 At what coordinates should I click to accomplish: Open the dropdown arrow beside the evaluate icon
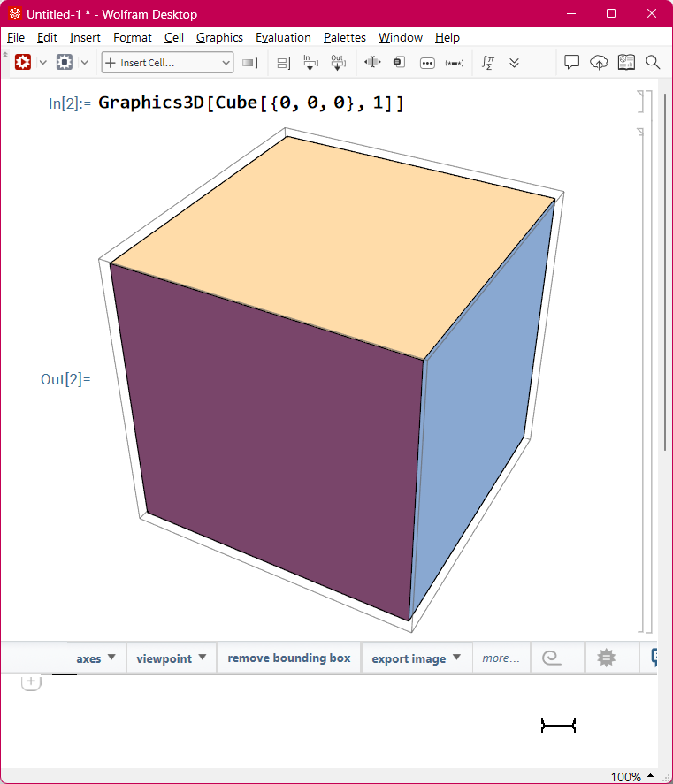pyautogui.click(x=43, y=63)
